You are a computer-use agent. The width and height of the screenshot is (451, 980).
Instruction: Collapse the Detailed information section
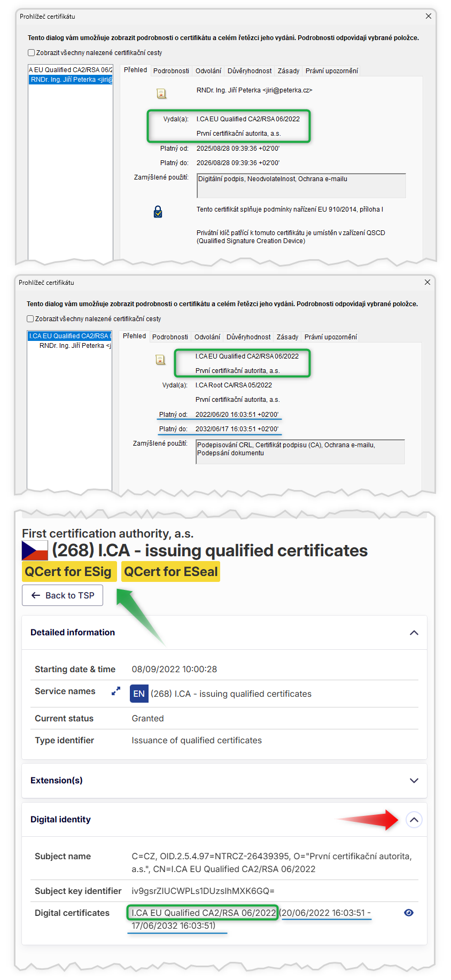[x=414, y=633]
